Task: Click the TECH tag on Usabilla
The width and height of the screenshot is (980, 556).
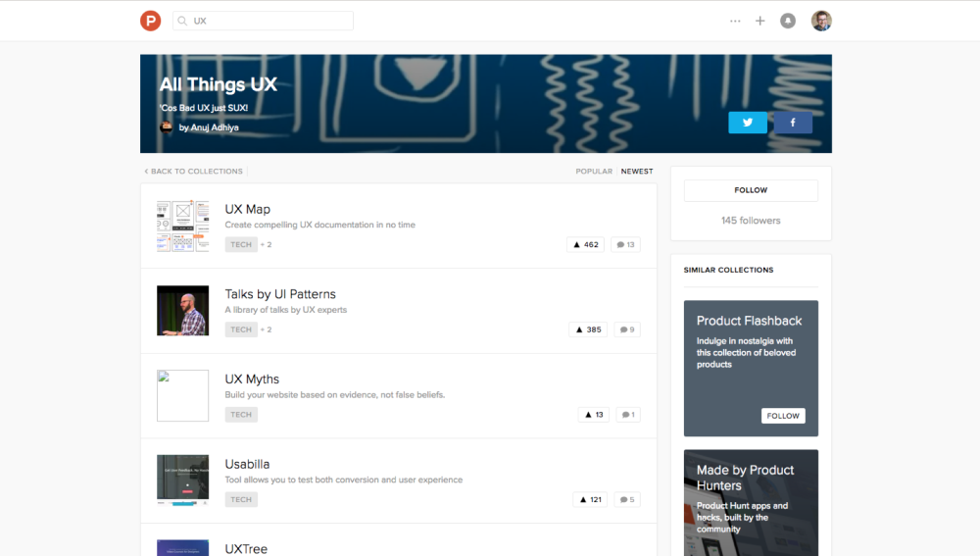Action: 241,500
